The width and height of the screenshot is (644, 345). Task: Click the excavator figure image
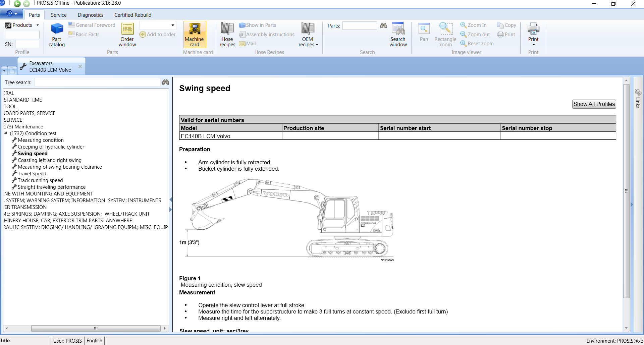click(x=287, y=220)
